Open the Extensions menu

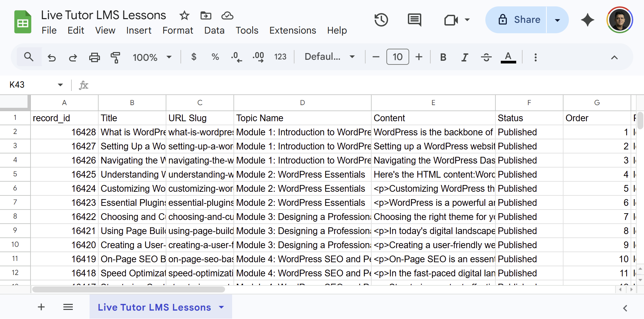(292, 30)
